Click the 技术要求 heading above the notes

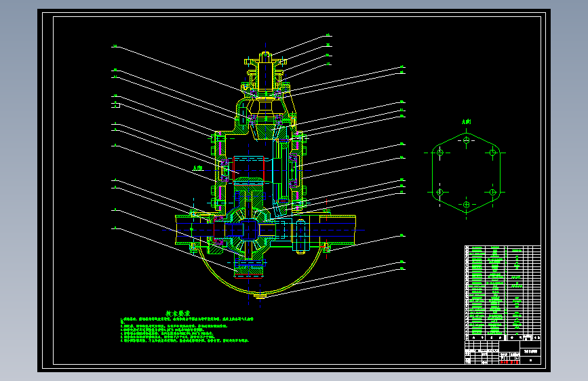coord(178,313)
